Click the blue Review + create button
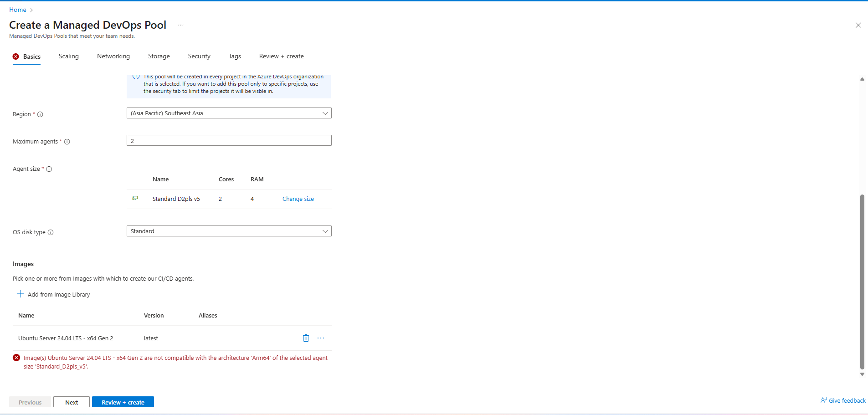The width and height of the screenshot is (868, 415). (123, 402)
